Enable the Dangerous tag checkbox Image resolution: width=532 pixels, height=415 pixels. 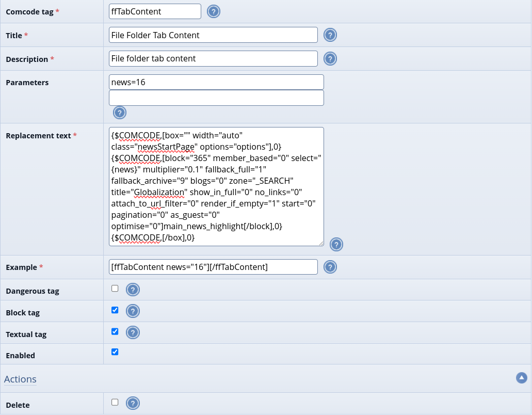tap(115, 289)
